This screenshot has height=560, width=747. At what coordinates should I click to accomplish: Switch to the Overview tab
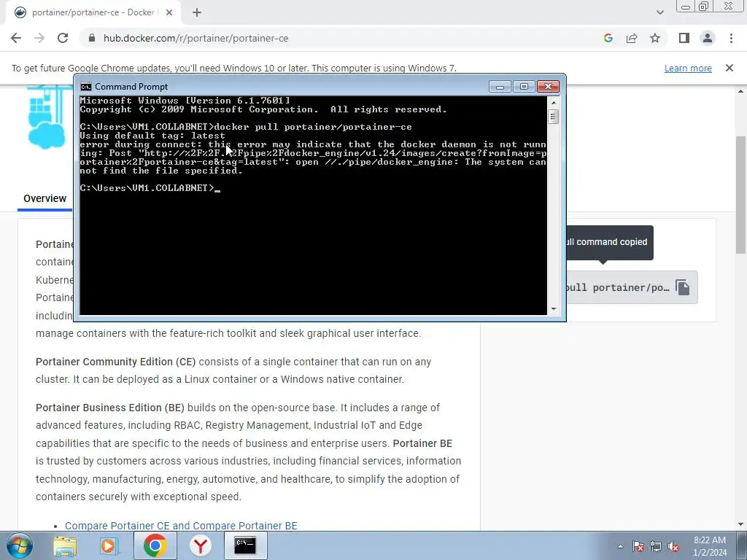(x=44, y=198)
